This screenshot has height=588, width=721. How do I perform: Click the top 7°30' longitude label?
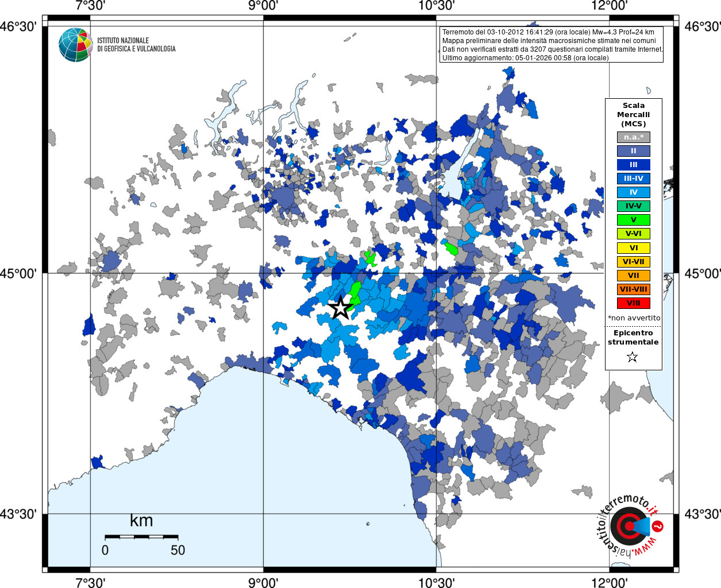pos(90,6)
